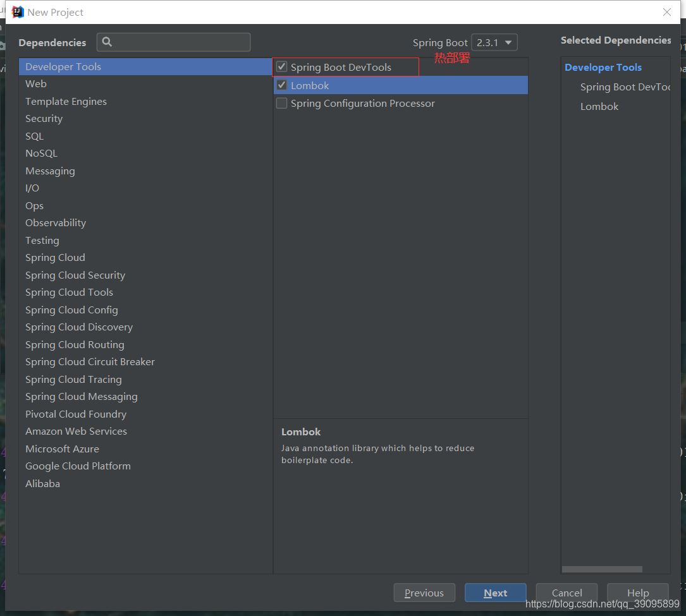
Task: Click the Spring Configuration Processor label
Action: pos(363,104)
